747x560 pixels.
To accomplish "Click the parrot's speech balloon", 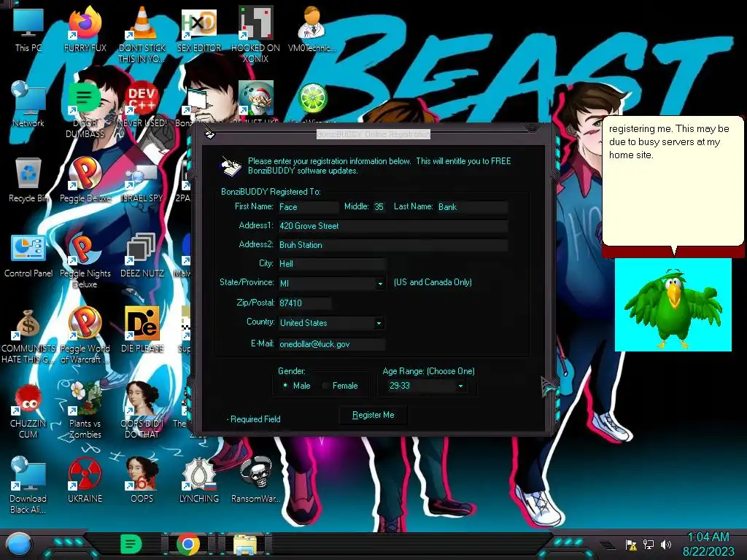I will click(x=673, y=181).
